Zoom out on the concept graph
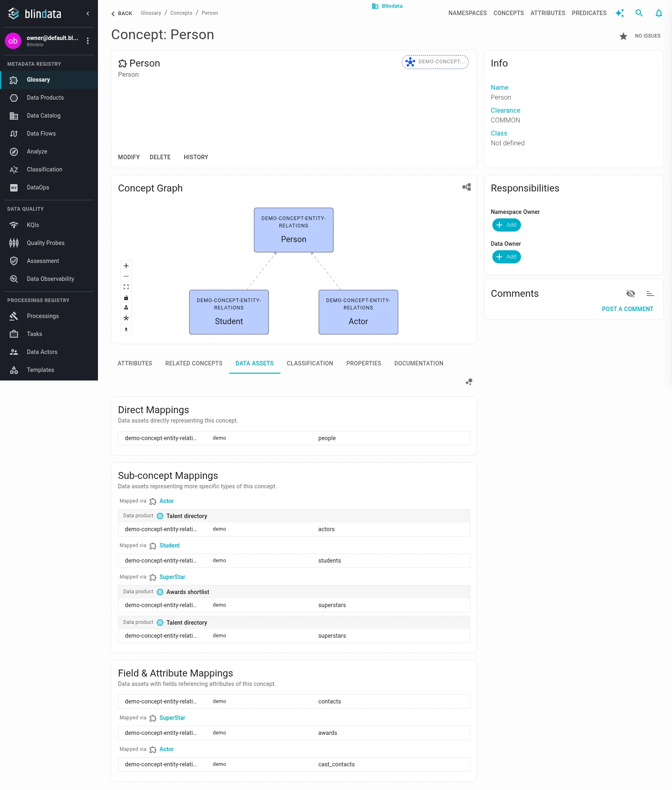 click(x=126, y=276)
